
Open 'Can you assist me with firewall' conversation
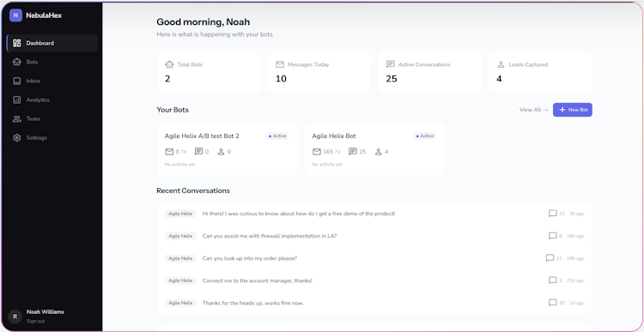coord(374,236)
